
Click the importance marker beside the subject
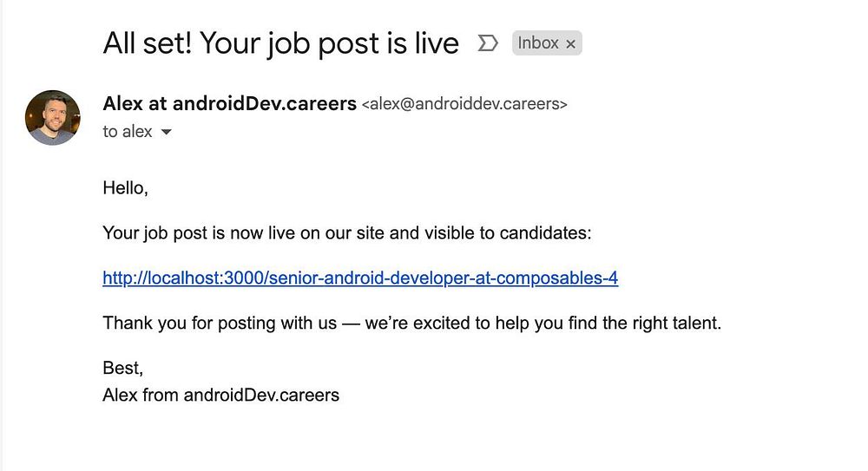coord(488,43)
